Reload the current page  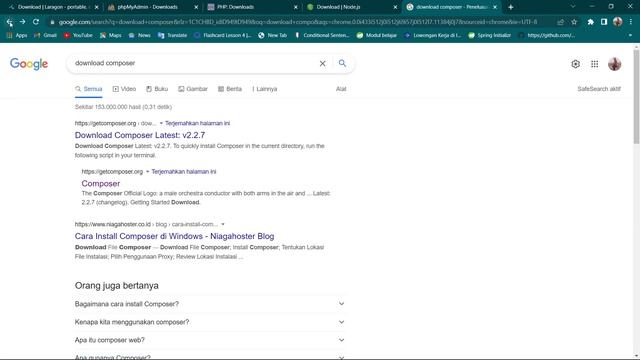pos(36,22)
